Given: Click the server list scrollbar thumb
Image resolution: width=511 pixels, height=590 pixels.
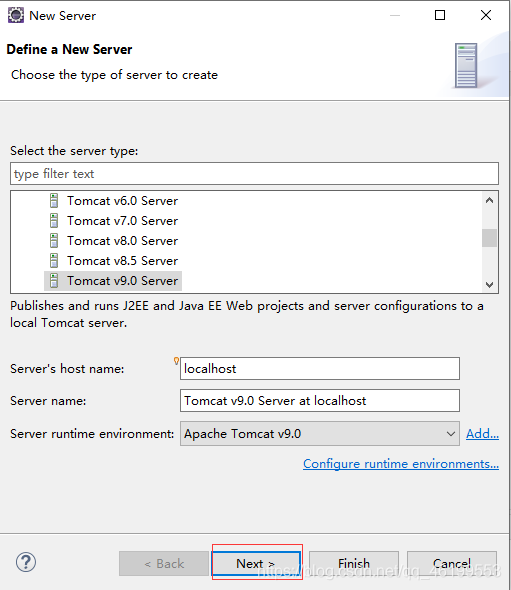Looking at the screenshot, I should pos(489,238).
